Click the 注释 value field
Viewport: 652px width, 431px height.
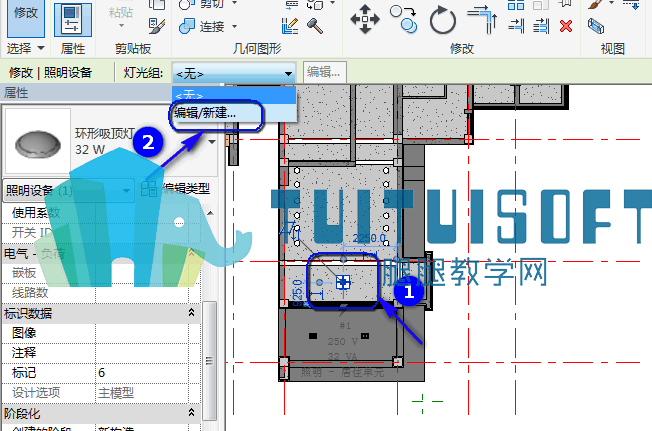point(142,352)
